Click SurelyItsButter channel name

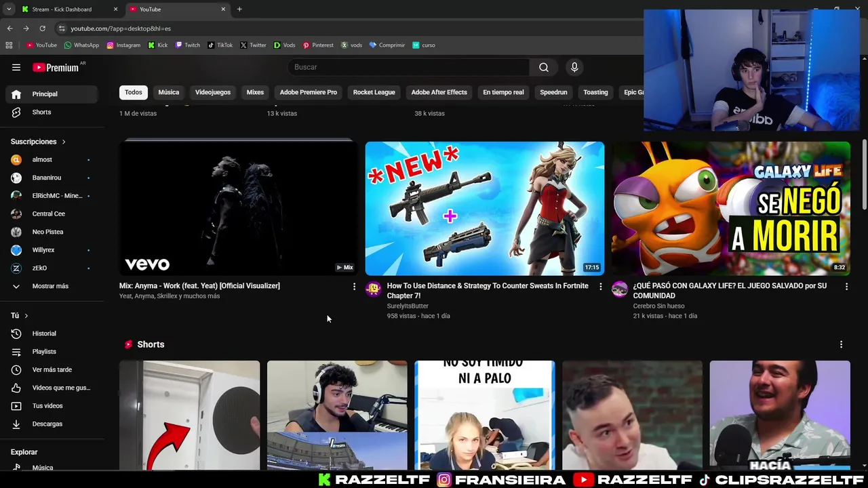408,306
